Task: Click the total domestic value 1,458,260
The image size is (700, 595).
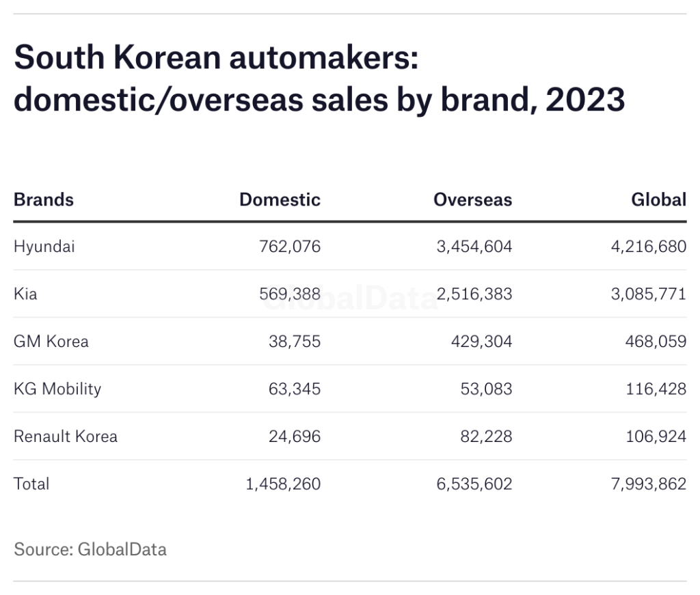Action: (x=283, y=484)
